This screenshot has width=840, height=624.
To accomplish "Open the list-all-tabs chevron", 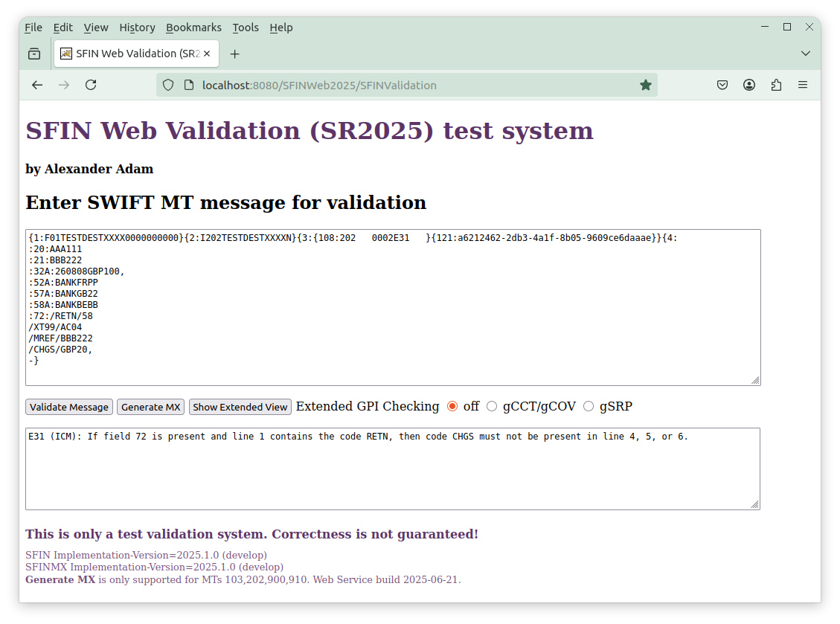I will coord(806,54).
